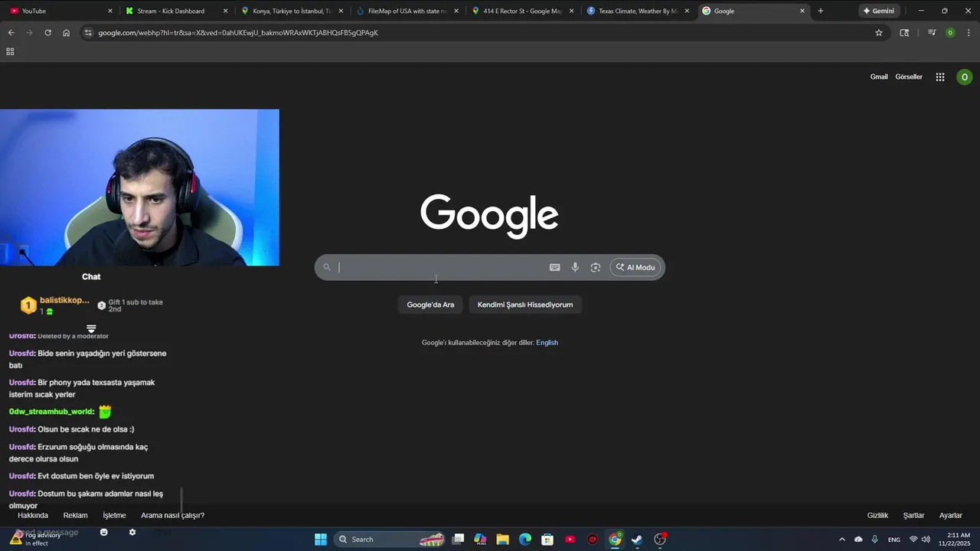Open the extensions icon in toolbar
The width and height of the screenshot is (980, 551).
coord(904,33)
